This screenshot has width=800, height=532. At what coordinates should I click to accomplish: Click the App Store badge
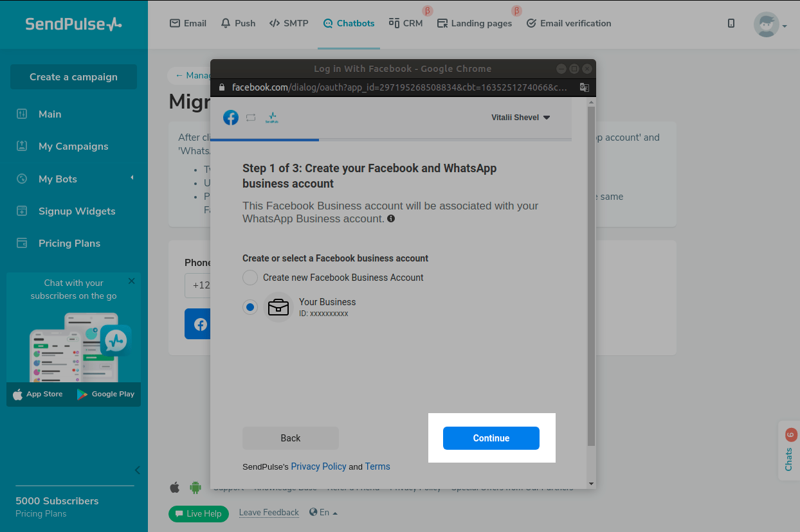pos(38,394)
